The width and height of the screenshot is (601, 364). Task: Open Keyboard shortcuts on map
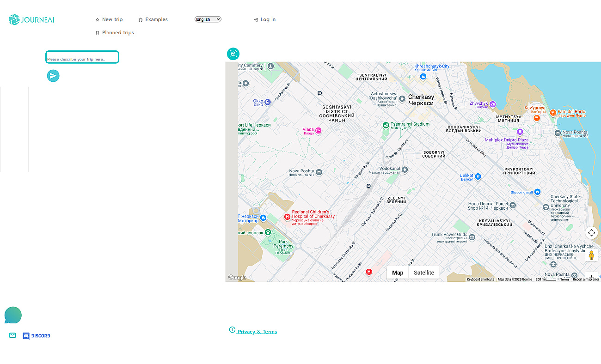pyautogui.click(x=480, y=279)
